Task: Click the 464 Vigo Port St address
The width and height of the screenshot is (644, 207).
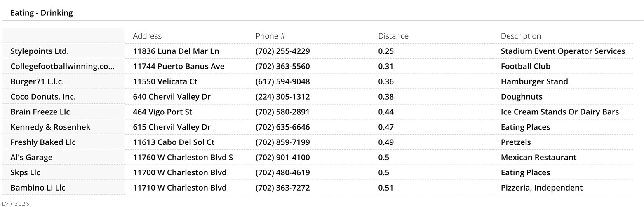Action: point(162,112)
